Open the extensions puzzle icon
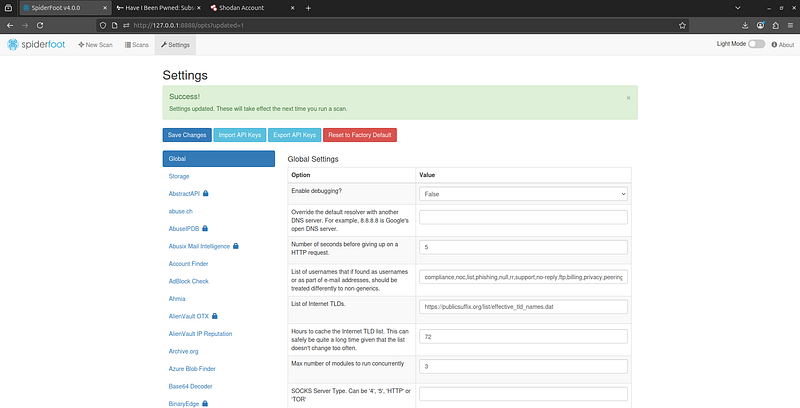The width and height of the screenshot is (800, 408). point(776,25)
